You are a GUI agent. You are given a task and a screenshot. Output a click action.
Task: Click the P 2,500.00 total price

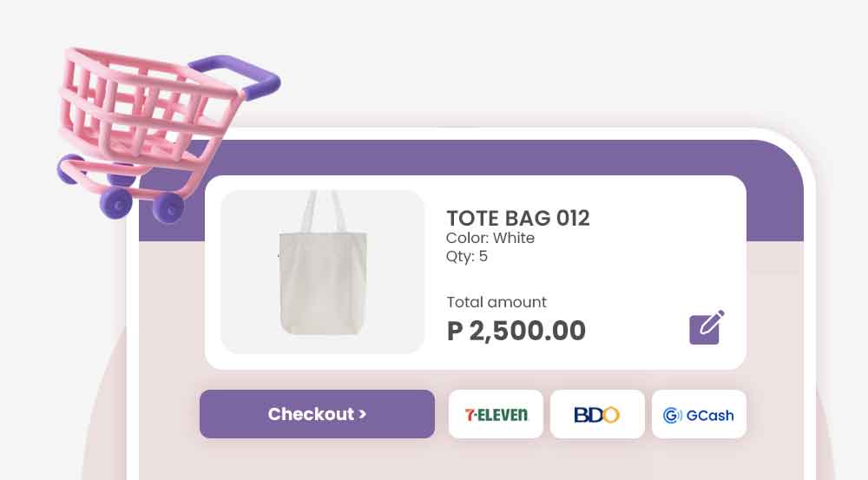click(516, 331)
